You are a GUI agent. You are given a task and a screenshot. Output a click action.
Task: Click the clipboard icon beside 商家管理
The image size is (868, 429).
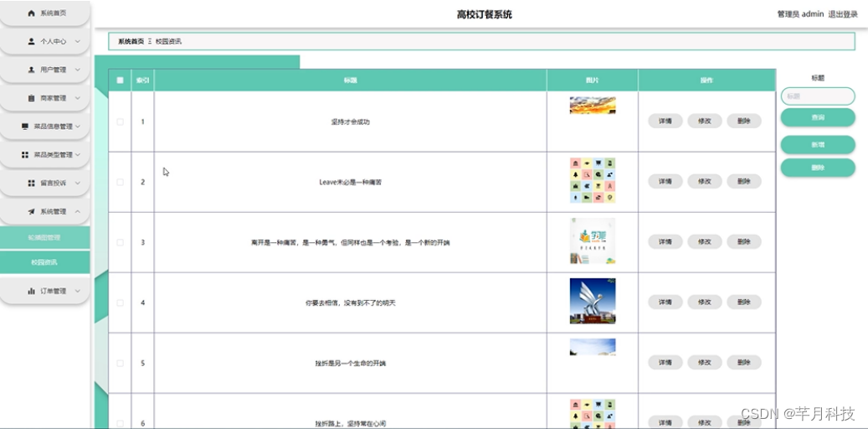tap(31, 98)
